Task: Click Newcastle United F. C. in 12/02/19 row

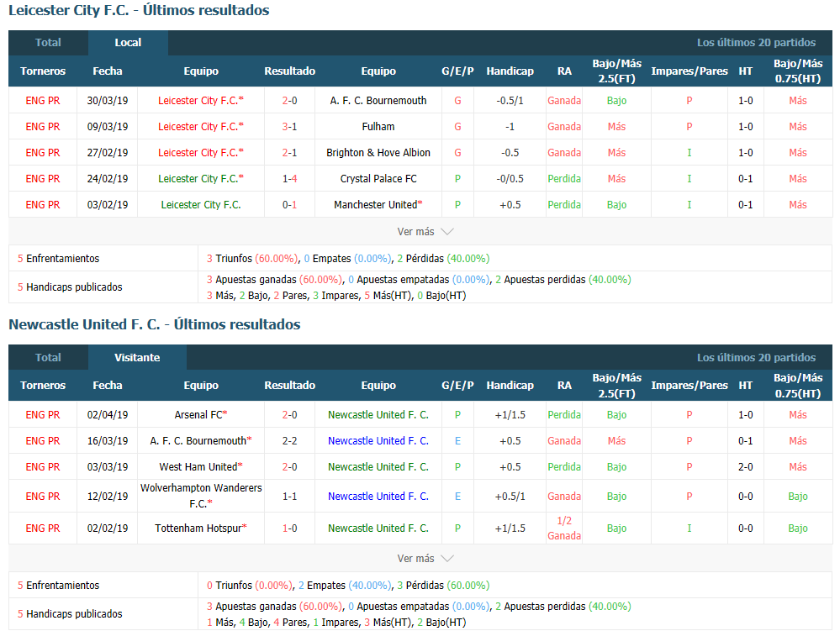Action: (x=378, y=496)
